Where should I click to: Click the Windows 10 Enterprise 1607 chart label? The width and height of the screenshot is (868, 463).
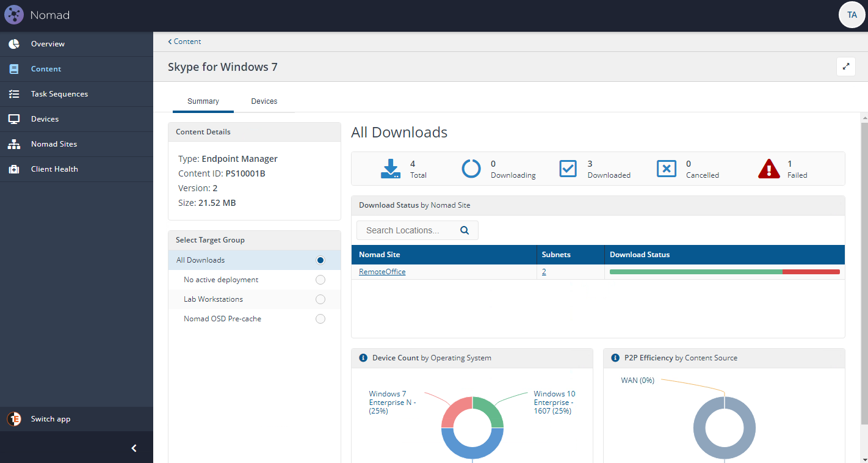[x=554, y=403]
